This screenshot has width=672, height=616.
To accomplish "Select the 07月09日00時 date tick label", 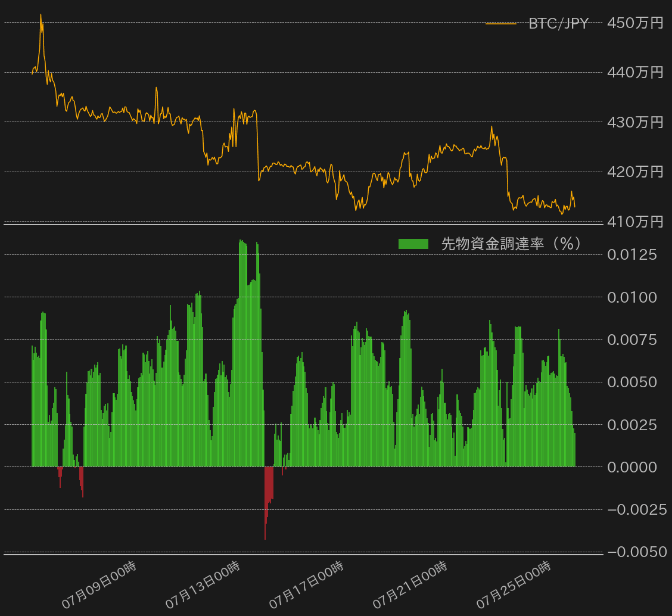I will [99, 584].
